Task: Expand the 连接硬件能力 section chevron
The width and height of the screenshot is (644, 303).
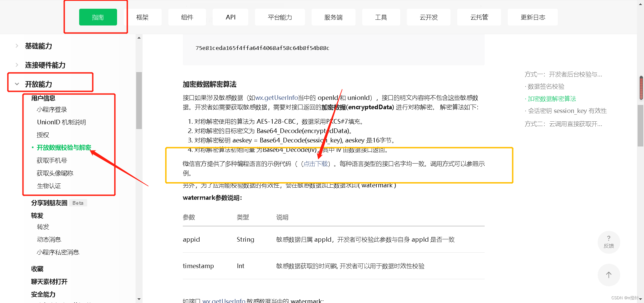Action: (17, 65)
